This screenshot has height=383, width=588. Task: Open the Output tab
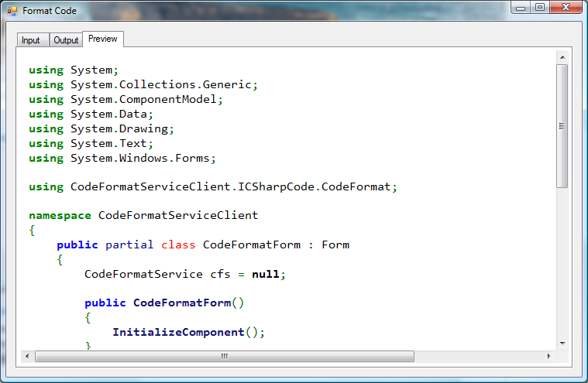pyautogui.click(x=66, y=40)
